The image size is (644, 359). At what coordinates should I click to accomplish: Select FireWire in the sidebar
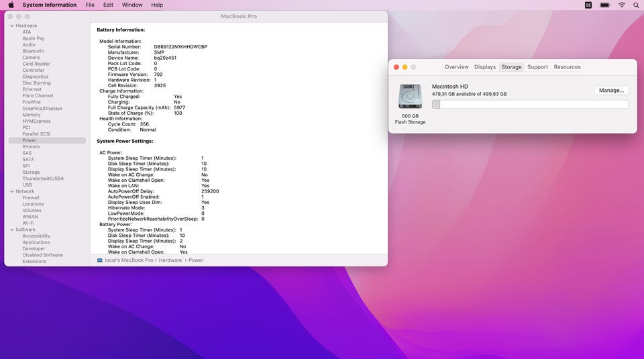tap(32, 102)
